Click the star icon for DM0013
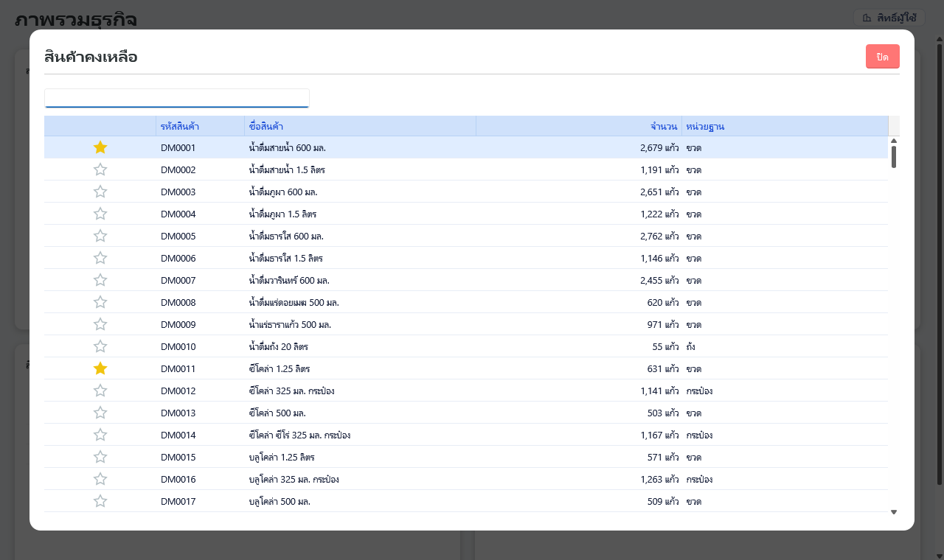Viewport: 944px width, 560px height. tap(100, 413)
